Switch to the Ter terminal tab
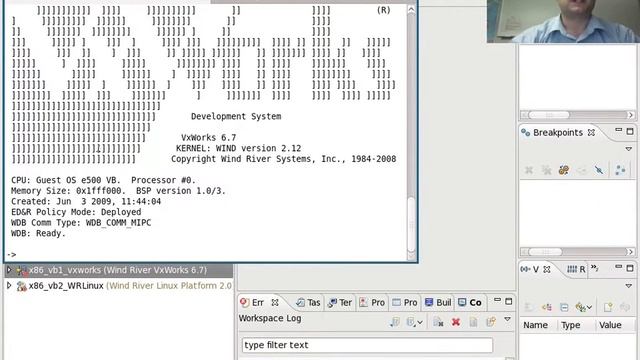This screenshot has height=360, width=640. click(340, 302)
